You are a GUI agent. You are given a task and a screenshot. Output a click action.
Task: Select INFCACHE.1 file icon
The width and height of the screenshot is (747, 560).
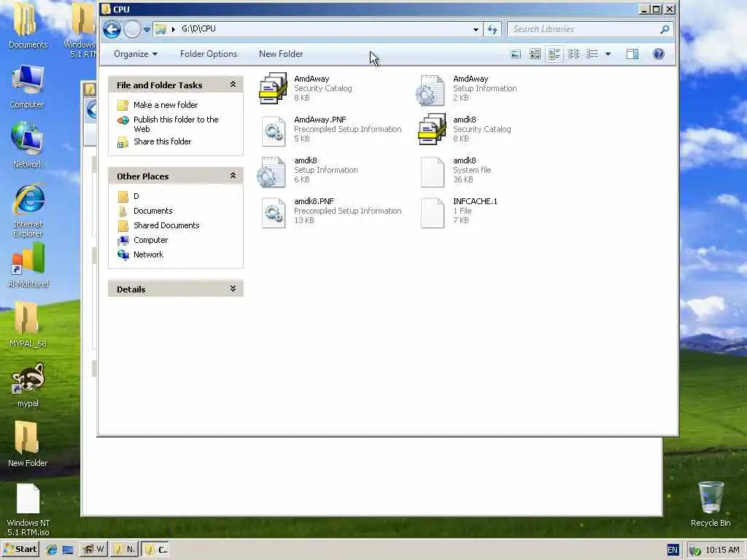[432, 214]
